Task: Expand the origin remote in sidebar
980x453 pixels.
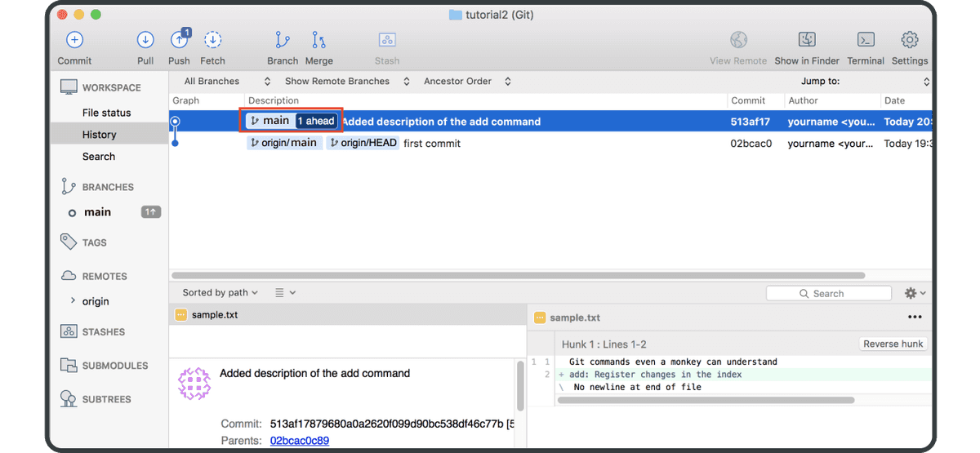Action: click(74, 301)
